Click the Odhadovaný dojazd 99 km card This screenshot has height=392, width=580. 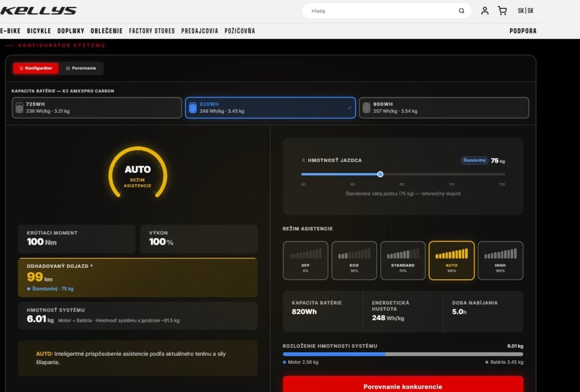tap(138, 278)
